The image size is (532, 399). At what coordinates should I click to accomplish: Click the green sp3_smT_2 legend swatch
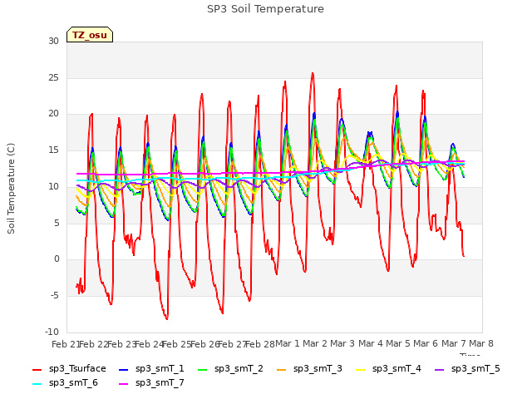tap(203, 369)
